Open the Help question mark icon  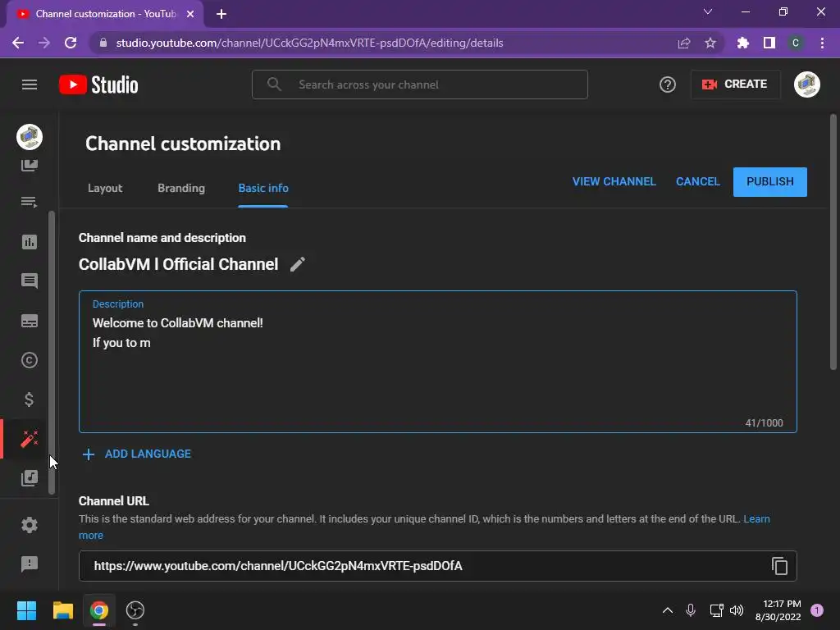coord(668,84)
